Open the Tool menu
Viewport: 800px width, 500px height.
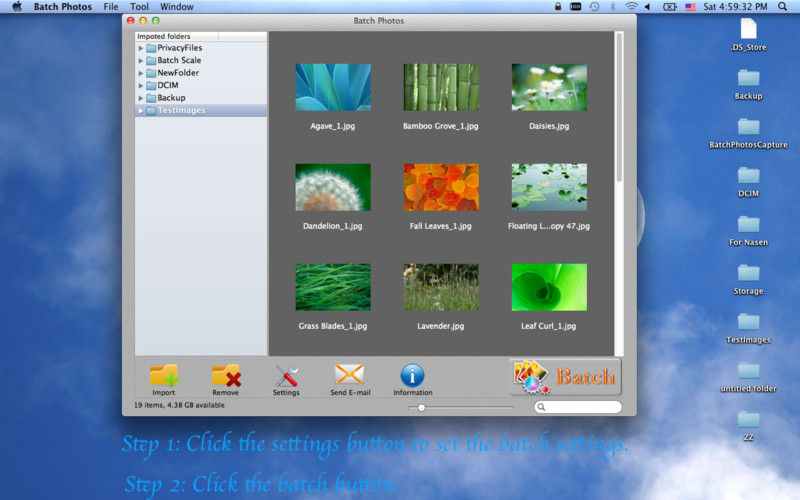139,7
